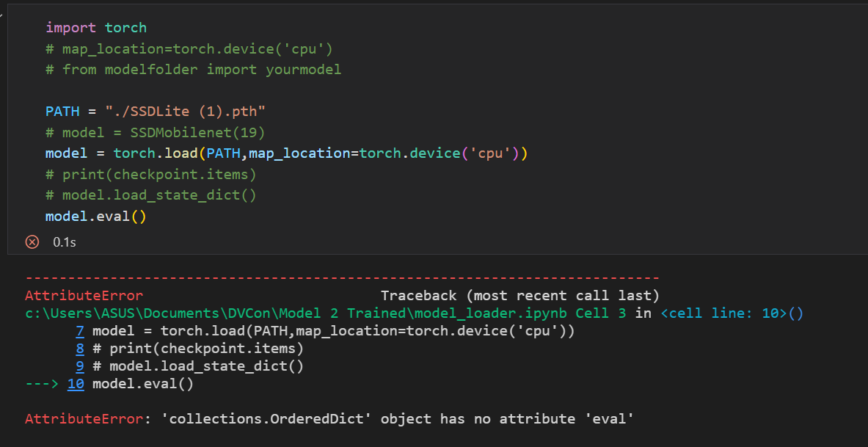Image resolution: width=868 pixels, height=447 pixels.
Task: Click the '--->' arrow marker in traceback
Action: (x=42, y=384)
